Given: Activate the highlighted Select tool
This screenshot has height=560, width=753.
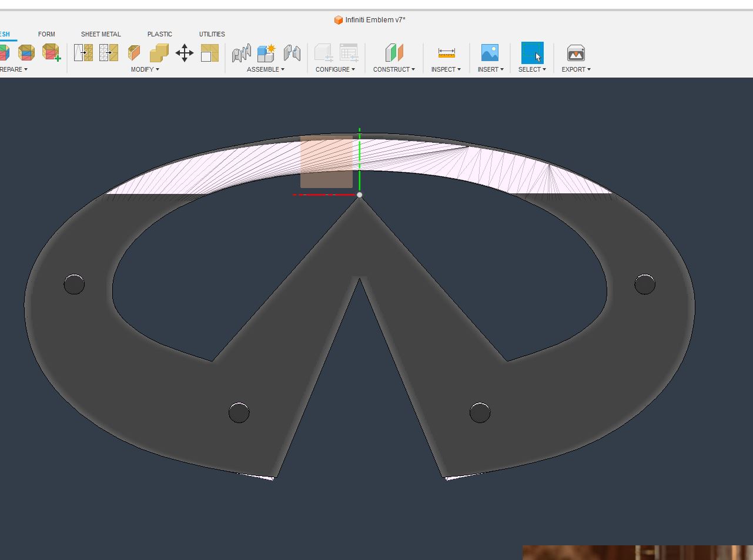Looking at the screenshot, I should click(x=532, y=53).
